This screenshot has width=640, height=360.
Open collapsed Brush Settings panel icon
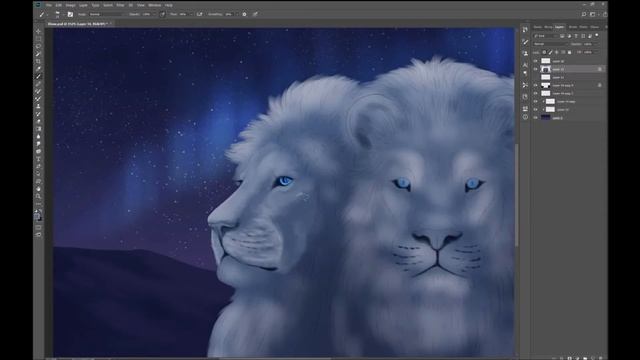click(x=525, y=42)
